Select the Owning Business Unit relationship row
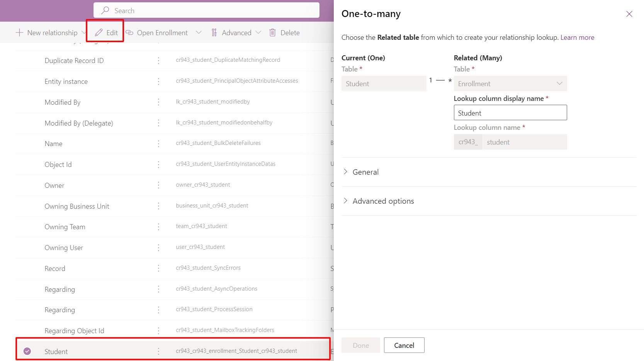The image size is (644, 361). [x=77, y=206]
